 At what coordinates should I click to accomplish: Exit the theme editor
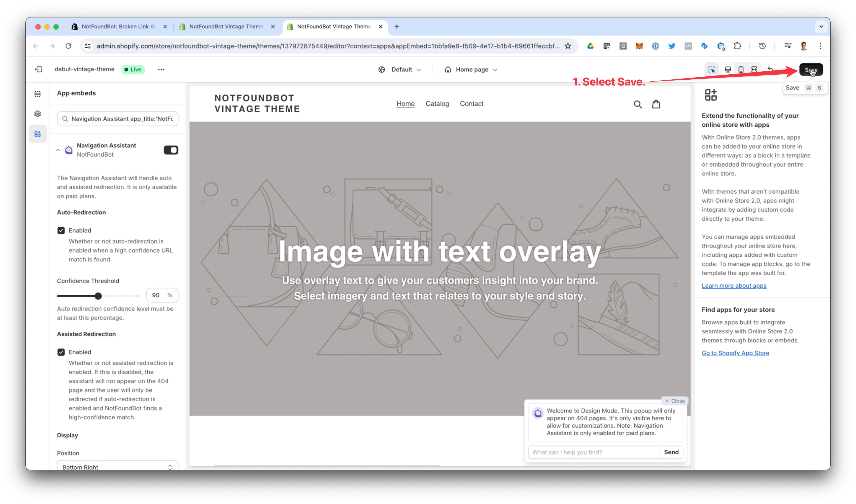coord(38,69)
